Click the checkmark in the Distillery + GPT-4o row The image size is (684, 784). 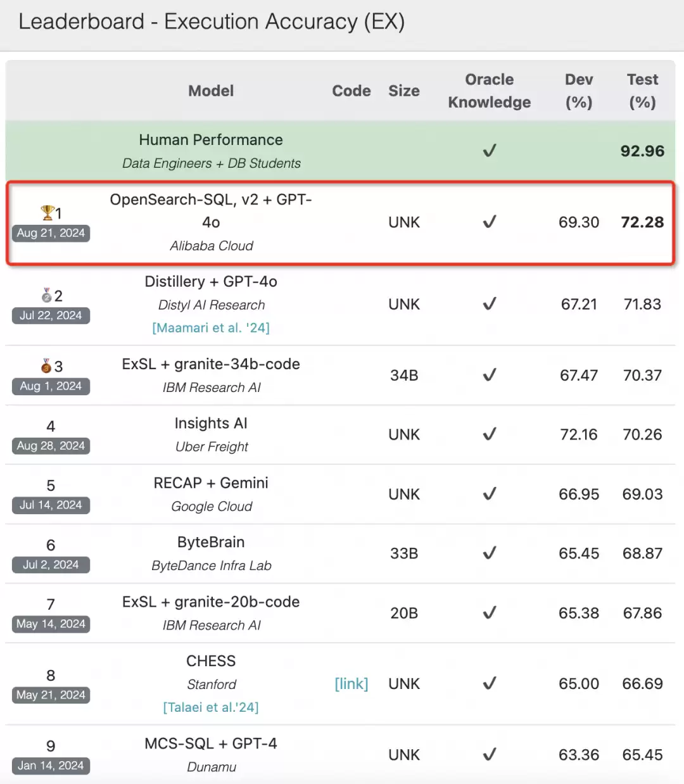pyautogui.click(x=490, y=304)
